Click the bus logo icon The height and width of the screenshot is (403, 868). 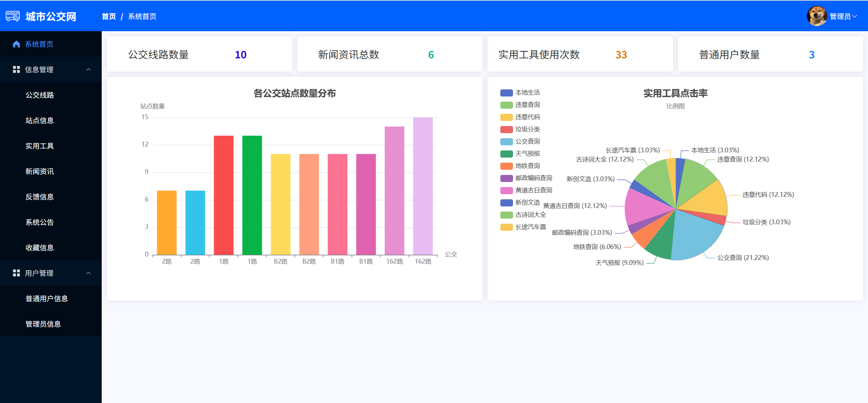[13, 16]
